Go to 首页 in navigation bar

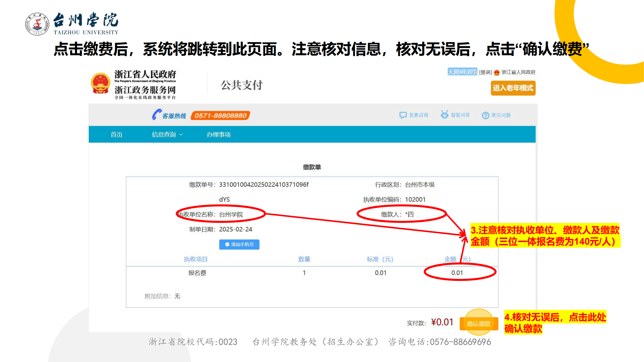117,135
